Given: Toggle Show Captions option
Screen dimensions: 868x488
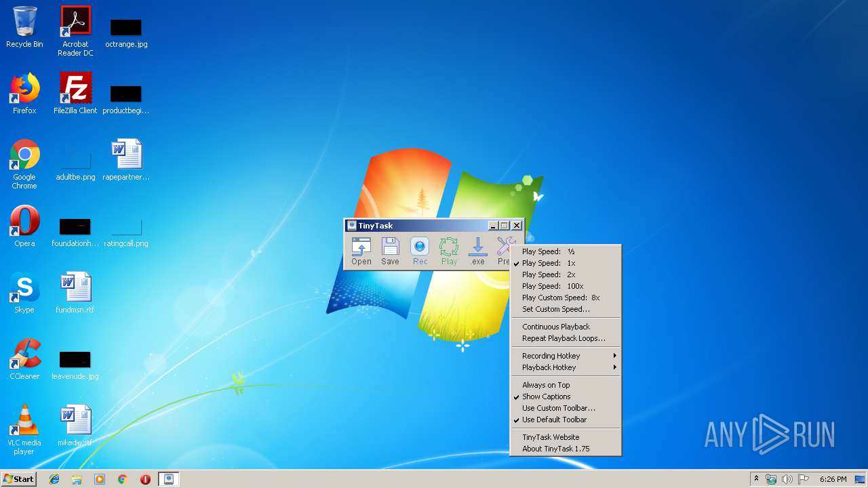Looking at the screenshot, I should point(566,396).
